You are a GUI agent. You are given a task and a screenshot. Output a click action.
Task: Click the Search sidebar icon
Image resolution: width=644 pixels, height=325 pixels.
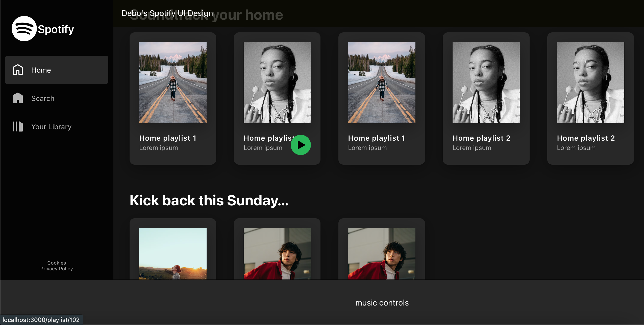(x=18, y=98)
